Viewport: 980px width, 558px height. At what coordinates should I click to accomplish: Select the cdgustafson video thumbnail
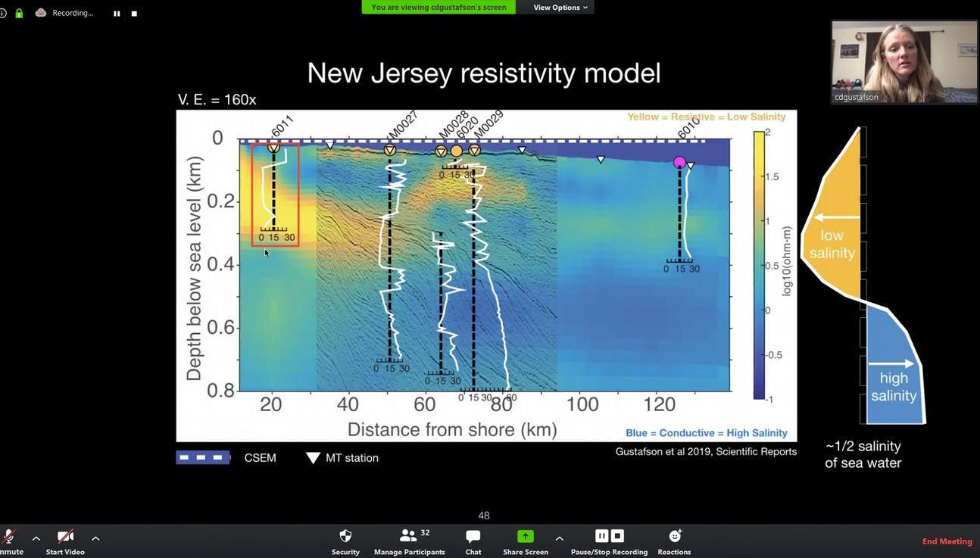(904, 62)
